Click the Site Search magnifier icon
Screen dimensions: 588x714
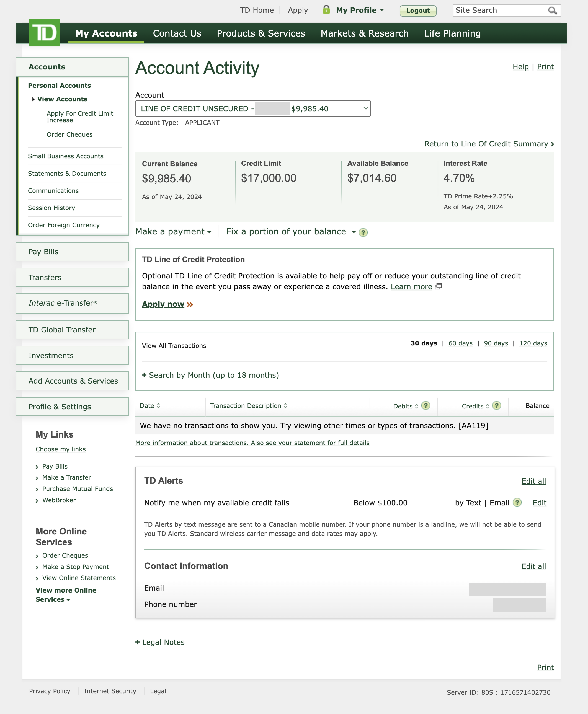tap(552, 11)
